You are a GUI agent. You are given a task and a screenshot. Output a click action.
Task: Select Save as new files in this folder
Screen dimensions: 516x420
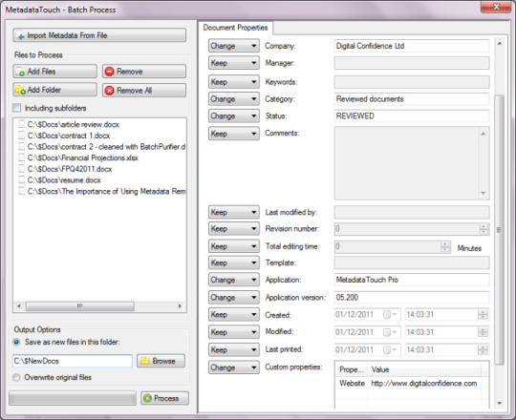click(x=16, y=342)
